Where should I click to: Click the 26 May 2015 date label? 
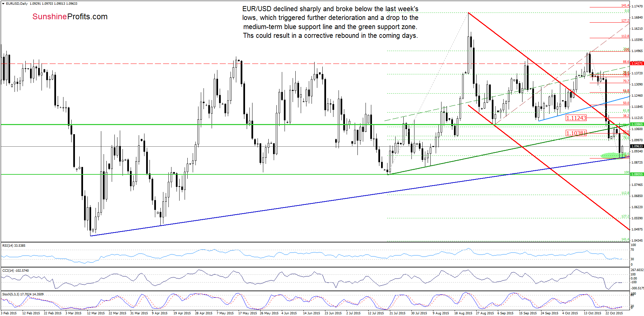(x=269, y=313)
